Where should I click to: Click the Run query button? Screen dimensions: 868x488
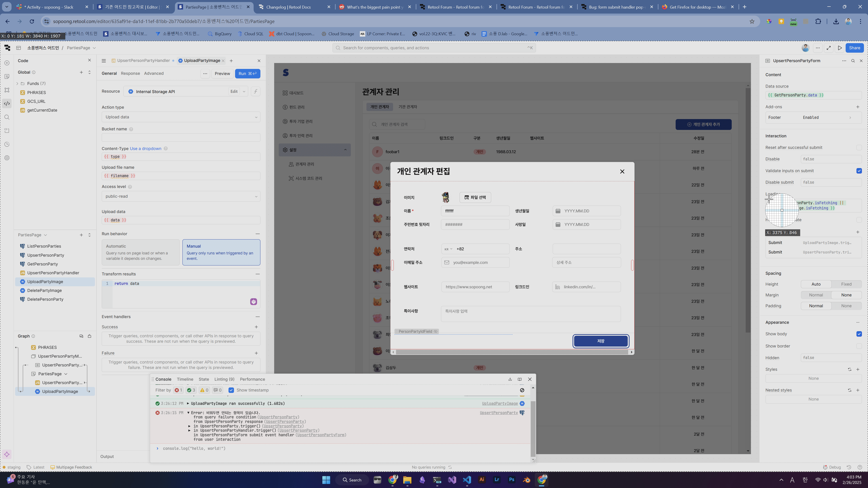[x=247, y=73]
